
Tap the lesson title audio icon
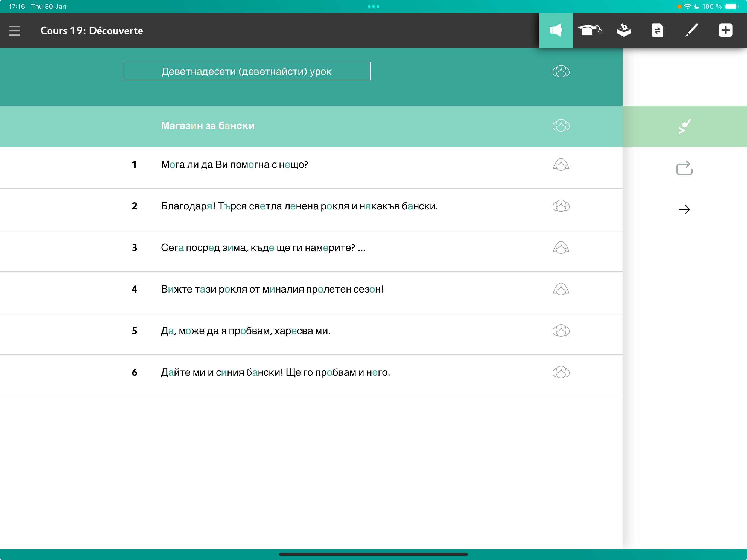561,71
